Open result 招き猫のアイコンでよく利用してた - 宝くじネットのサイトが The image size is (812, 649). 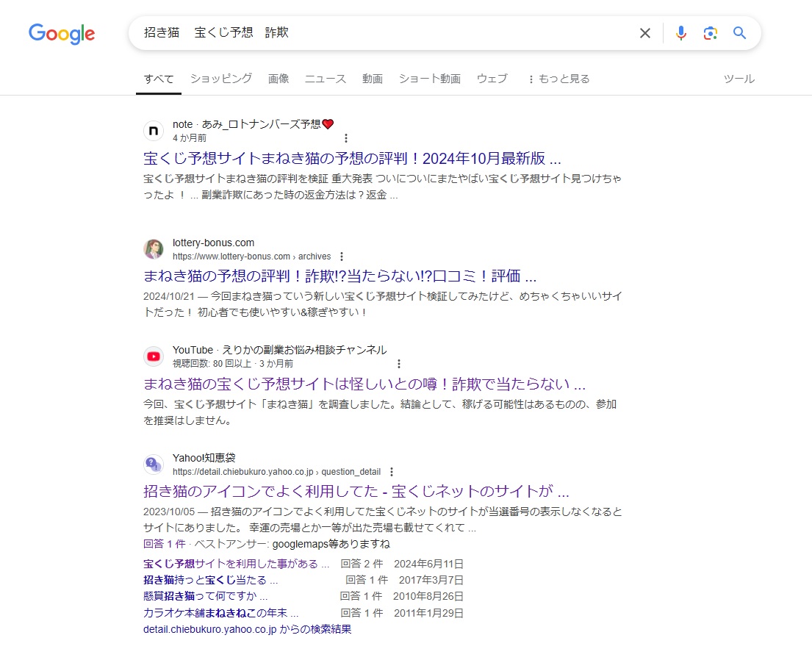tap(356, 491)
